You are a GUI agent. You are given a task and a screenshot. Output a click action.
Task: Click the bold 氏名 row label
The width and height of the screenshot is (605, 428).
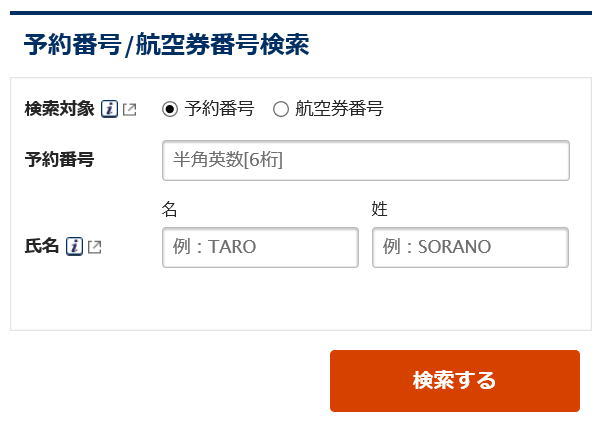coord(42,246)
